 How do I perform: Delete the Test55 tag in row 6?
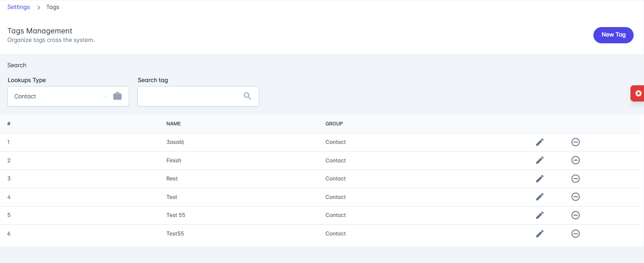coord(575,234)
